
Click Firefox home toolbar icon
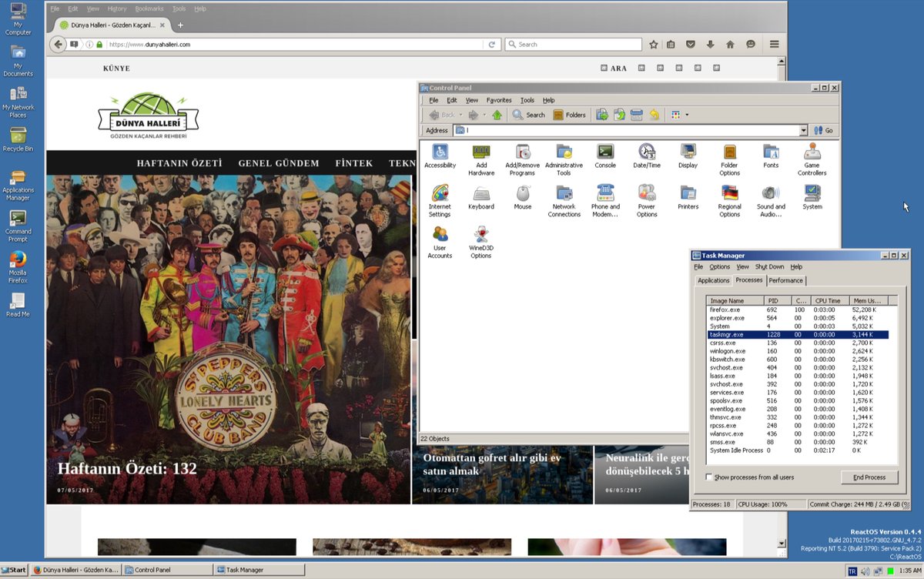coord(730,45)
